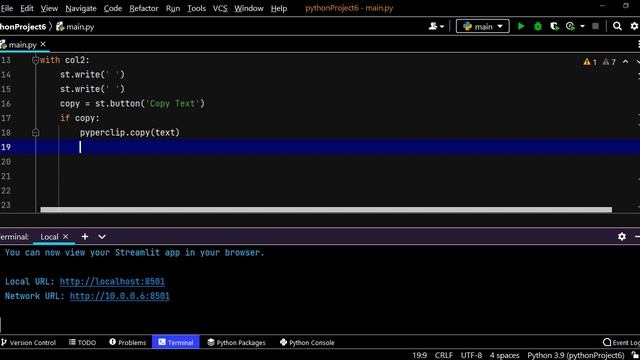
Task: Expand terminal shell options chevron
Action: [x=102, y=236]
